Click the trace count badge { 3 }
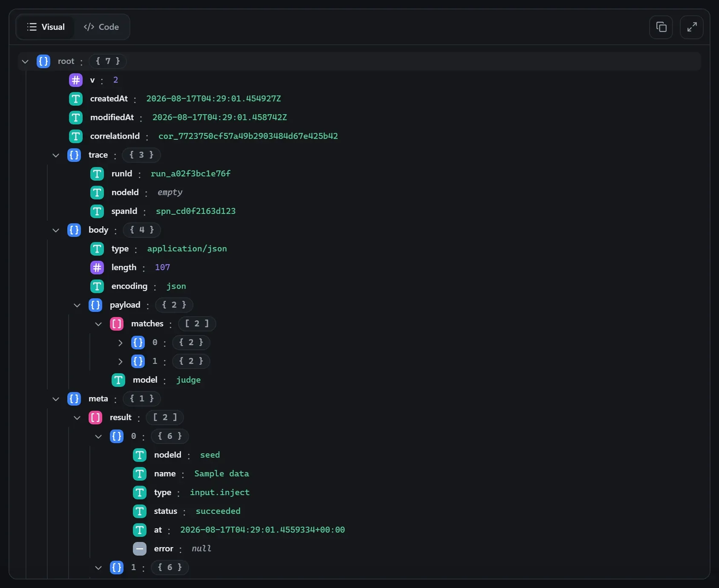 tap(141, 155)
